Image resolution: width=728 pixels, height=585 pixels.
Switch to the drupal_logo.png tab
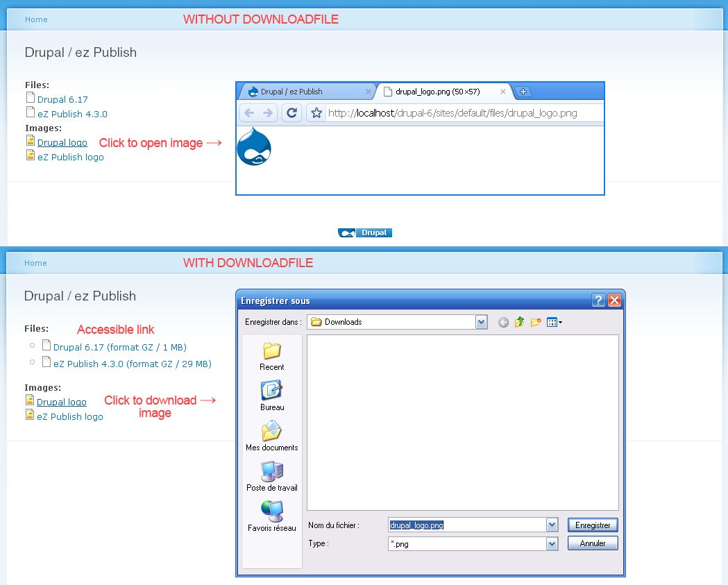point(437,91)
